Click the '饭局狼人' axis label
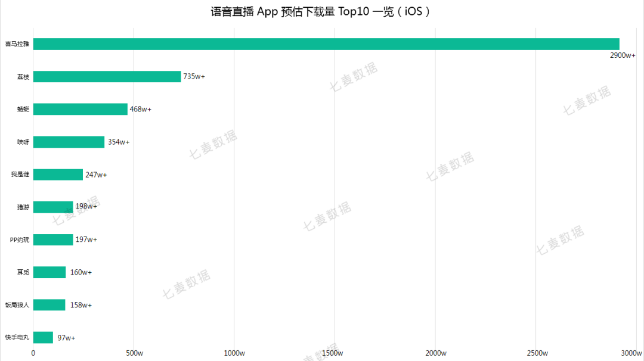644x361 pixels. point(17,305)
